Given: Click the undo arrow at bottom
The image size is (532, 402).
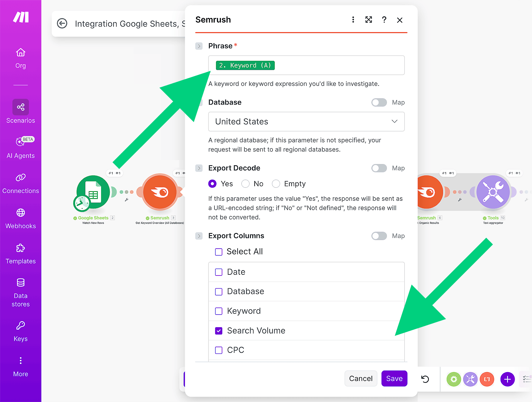Looking at the screenshot, I should [425, 379].
